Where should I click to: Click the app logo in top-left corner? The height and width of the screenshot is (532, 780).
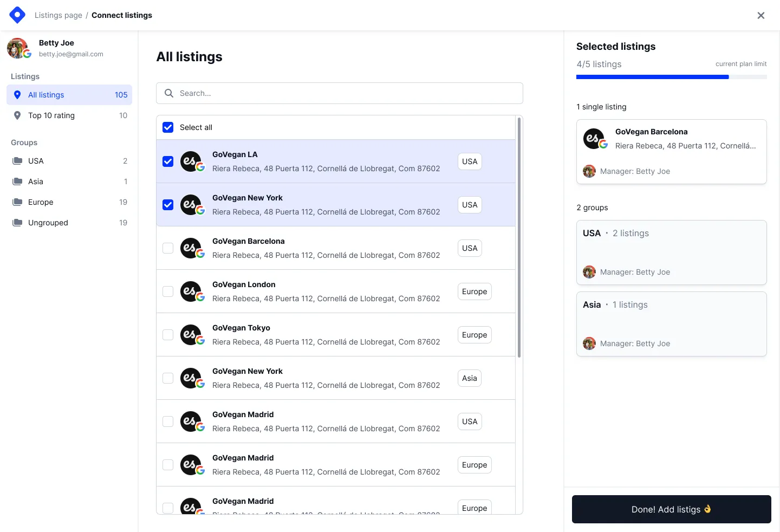pyautogui.click(x=17, y=15)
